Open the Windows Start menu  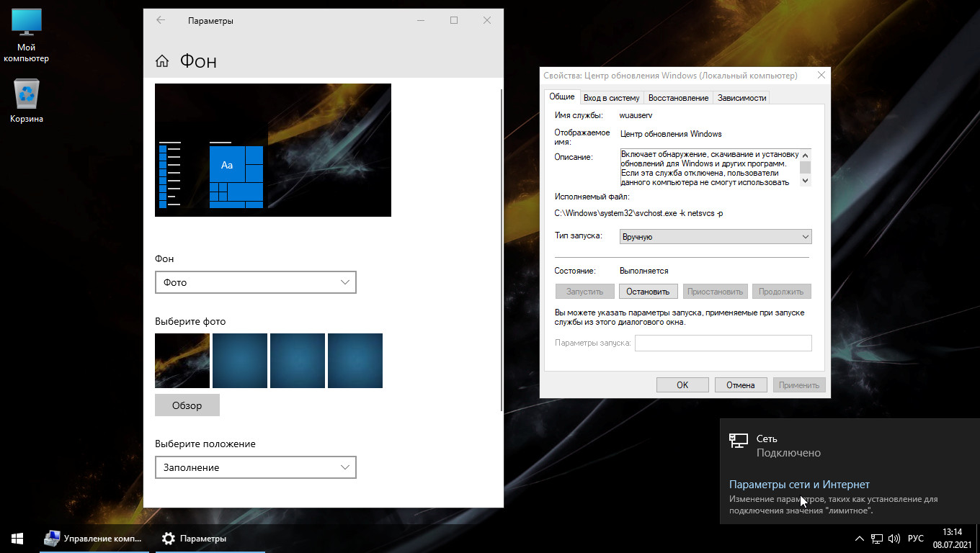(17, 538)
